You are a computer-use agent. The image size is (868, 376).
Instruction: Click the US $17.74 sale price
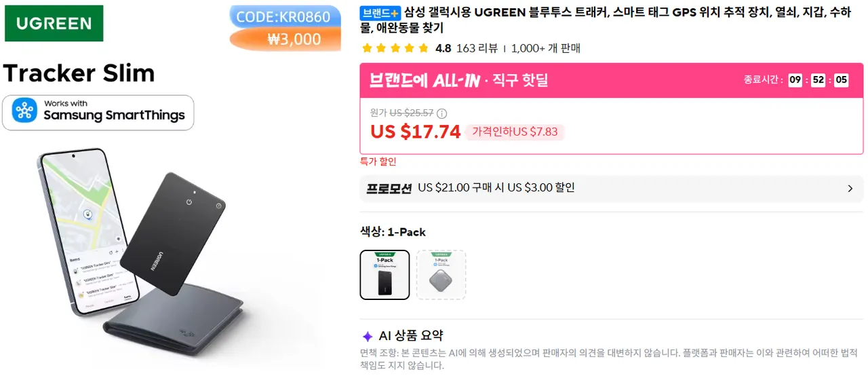click(x=415, y=132)
